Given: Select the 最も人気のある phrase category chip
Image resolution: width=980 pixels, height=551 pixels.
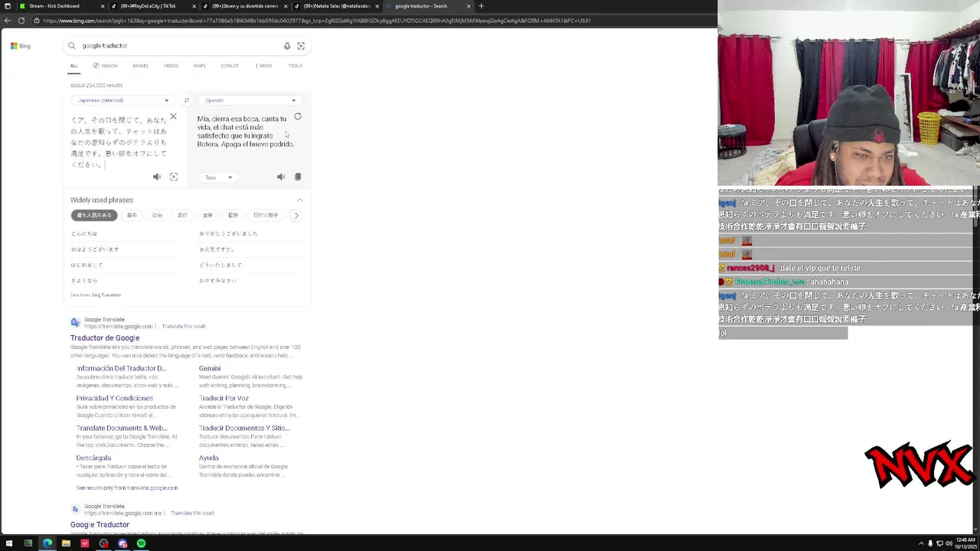Looking at the screenshot, I should [x=94, y=215].
